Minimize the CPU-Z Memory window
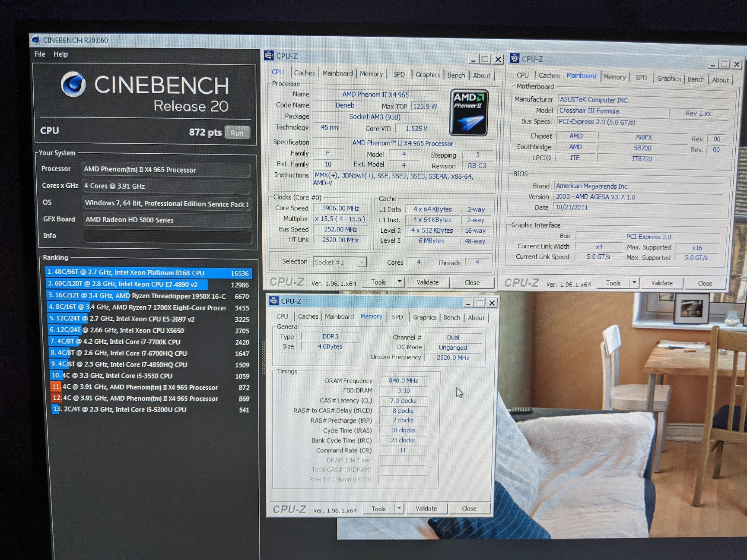The width and height of the screenshot is (747, 560). pyautogui.click(x=468, y=303)
